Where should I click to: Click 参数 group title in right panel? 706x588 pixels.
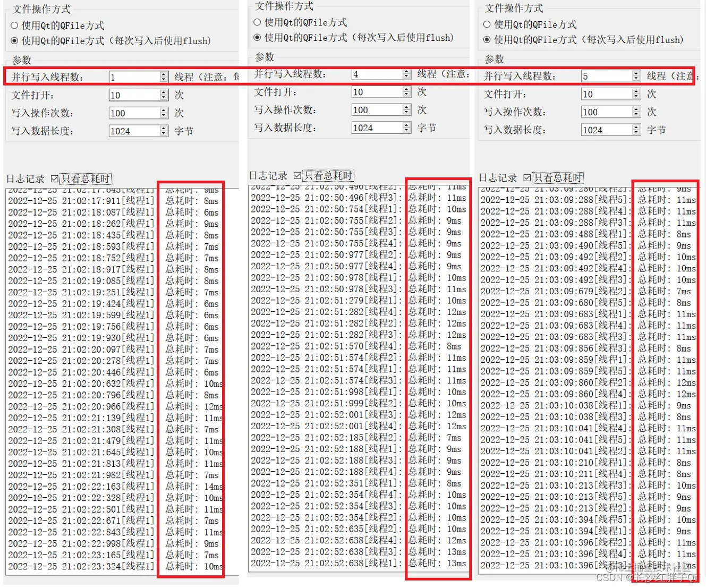click(494, 59)
